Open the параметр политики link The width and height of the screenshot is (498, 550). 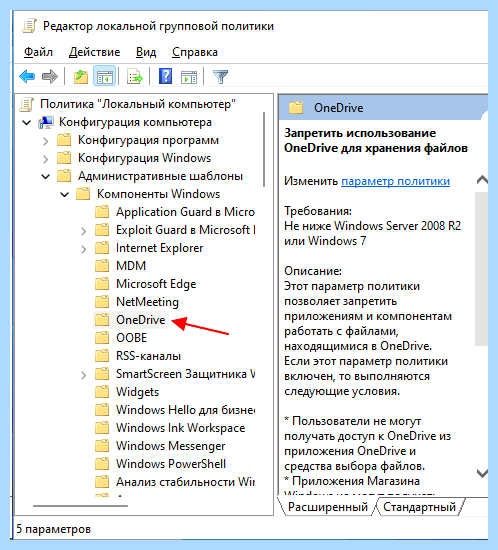point(395,181)
